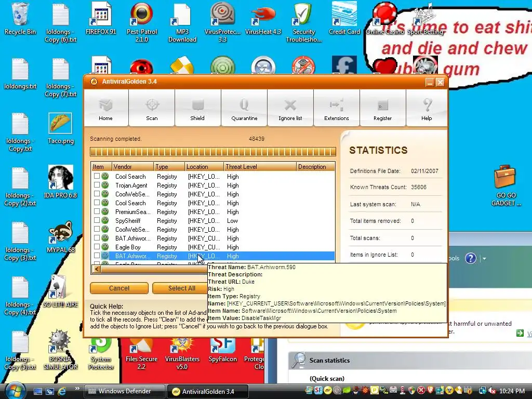Click the scan progress bar
The height and width of the screenshot is (399, 532).
212,152
